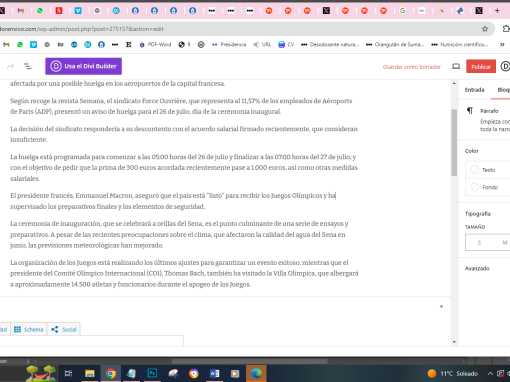The width and height of the screenshot is (510, 382).
Task: Click the Publicar button
Action: 481,66
